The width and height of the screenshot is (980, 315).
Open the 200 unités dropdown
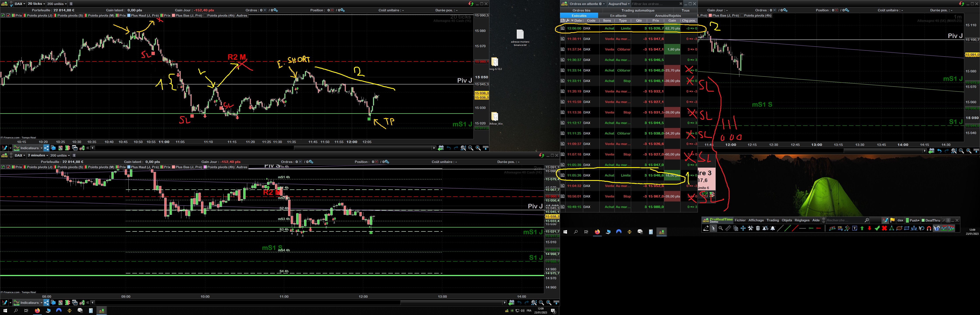[57, 4]
